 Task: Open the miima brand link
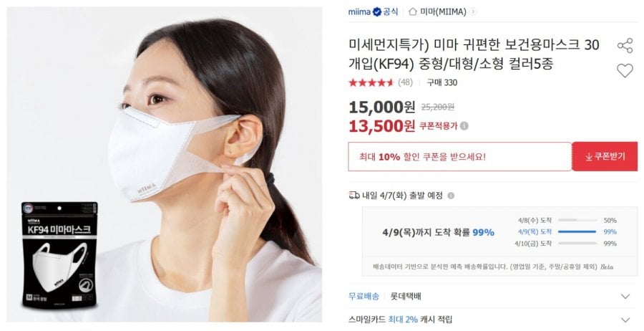[359, 12]
